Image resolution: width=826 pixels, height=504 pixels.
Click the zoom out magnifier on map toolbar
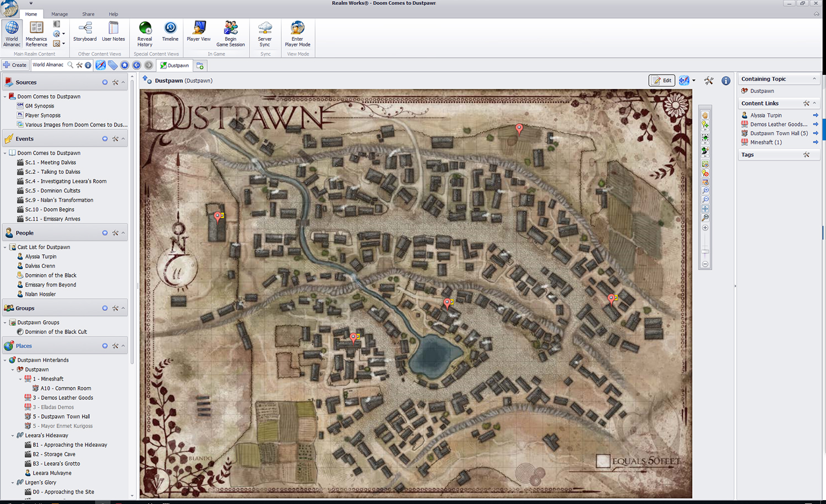pyautogui.click(x=705, y=200)
